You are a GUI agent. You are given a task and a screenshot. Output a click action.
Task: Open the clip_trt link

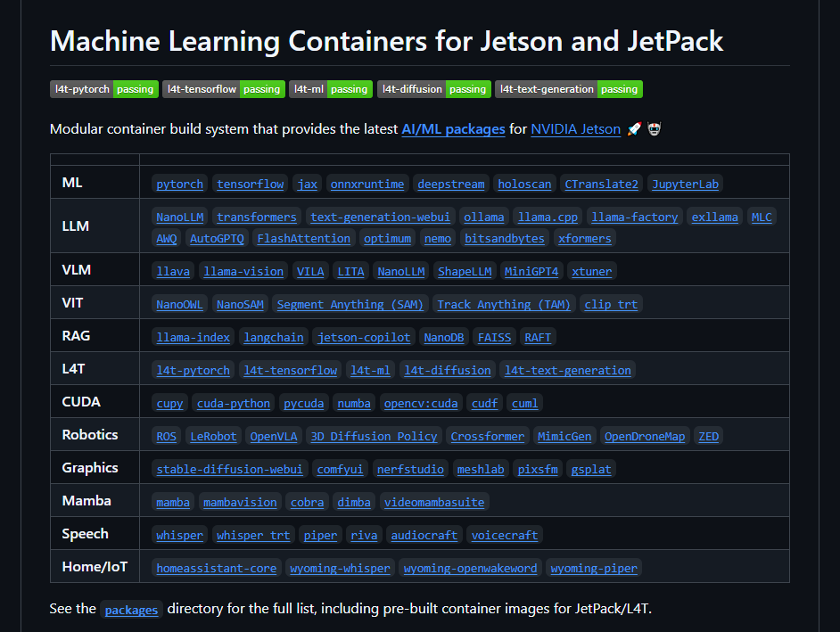pyautogui.click(x=611, y=305)
